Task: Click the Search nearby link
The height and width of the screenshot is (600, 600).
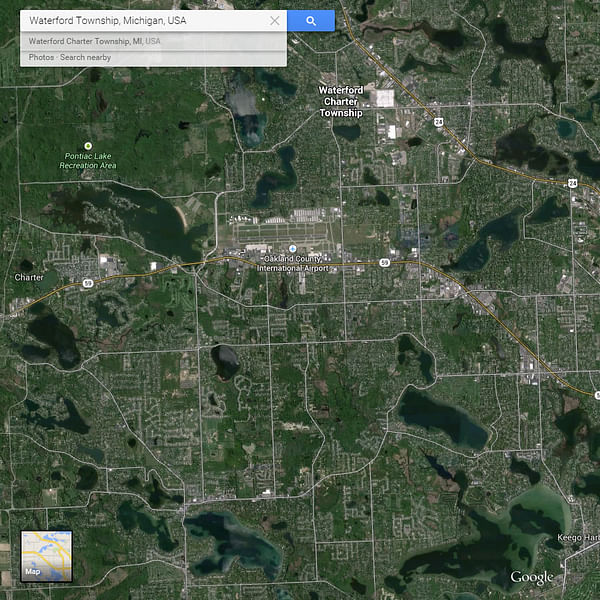Action: tap(85, 58)
